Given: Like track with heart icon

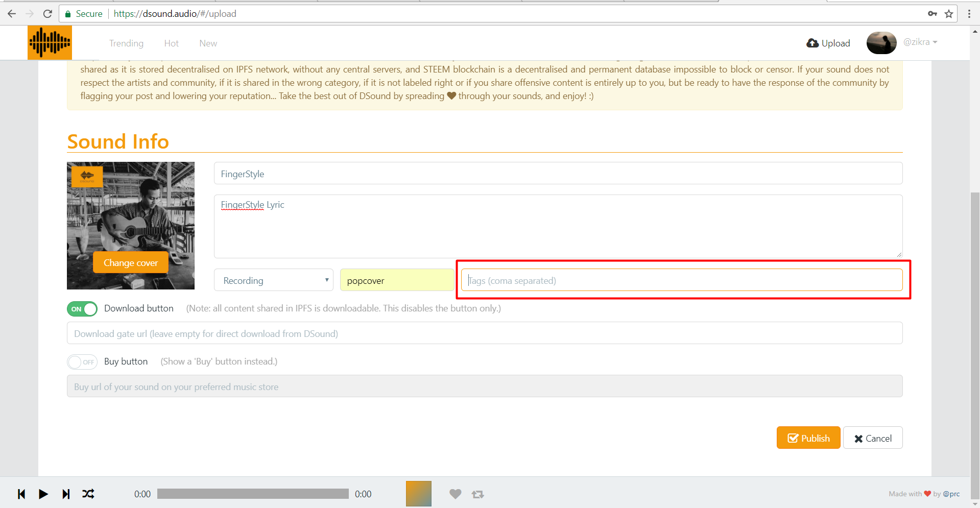Looking at the screenshot, I should (x=456, y=494).
